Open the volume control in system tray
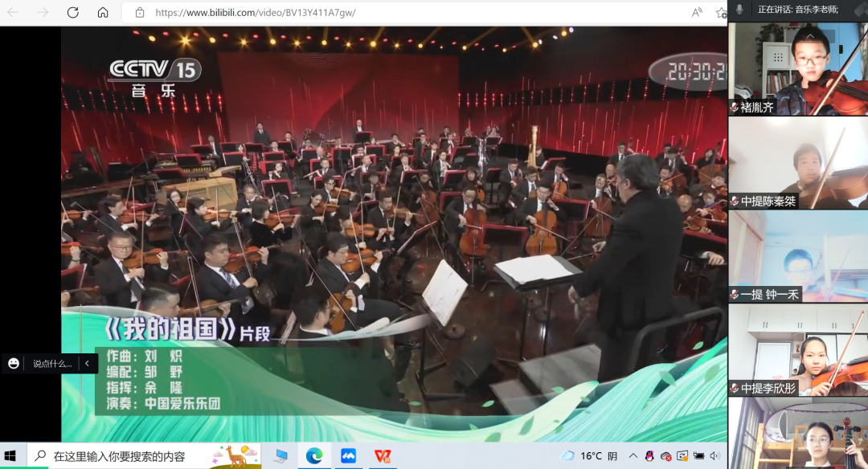The image size is (868, 469). [715, 456]
